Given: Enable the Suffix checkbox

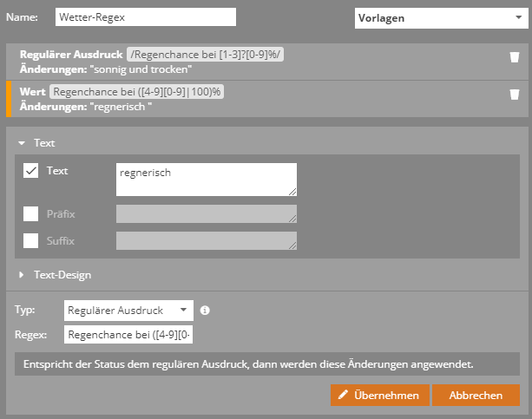Looking at the screenshot, I should click(31, 241).
